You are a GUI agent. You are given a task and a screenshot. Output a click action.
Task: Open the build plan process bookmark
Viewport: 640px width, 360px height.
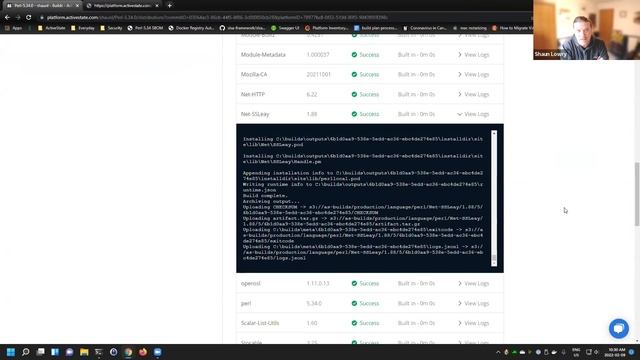click(376, 28)
